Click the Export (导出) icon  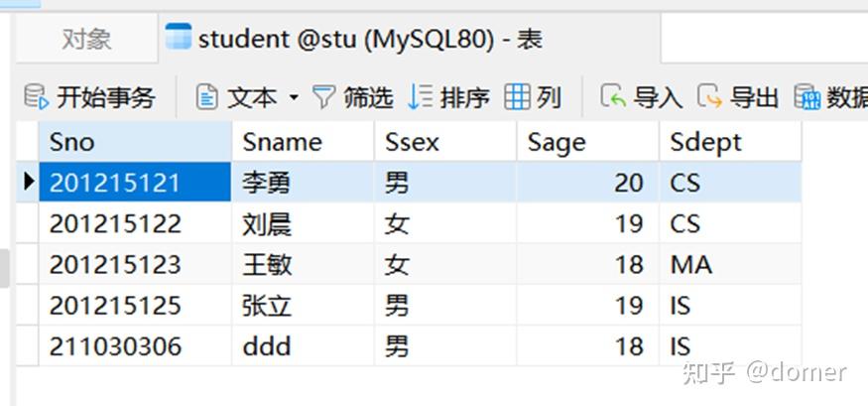[709, 97]
